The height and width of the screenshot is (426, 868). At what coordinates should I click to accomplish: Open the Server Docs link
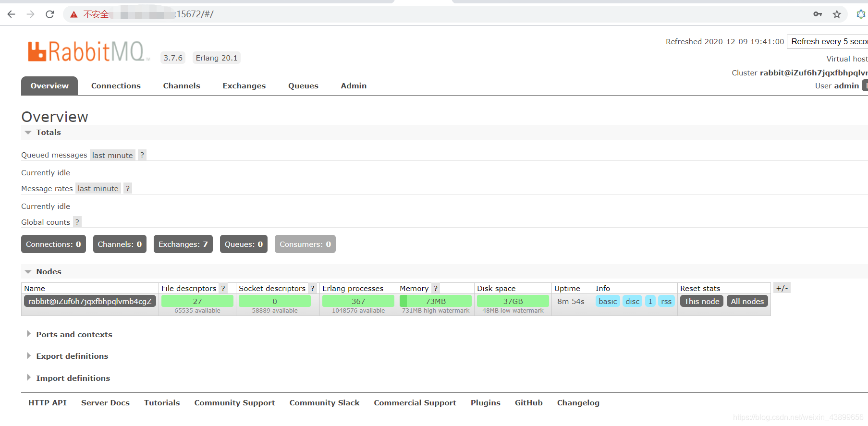click(x=105, y=402)
